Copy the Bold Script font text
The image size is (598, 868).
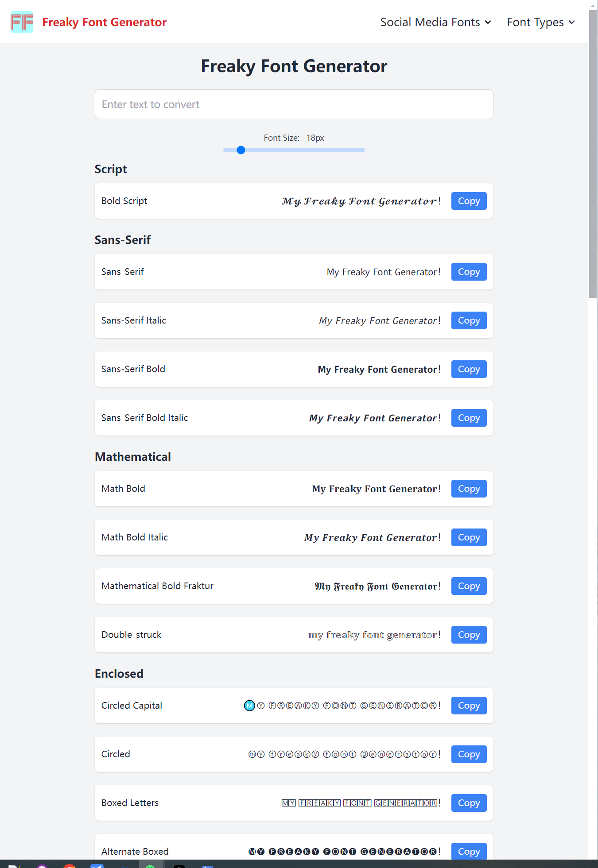click(469, 201)
